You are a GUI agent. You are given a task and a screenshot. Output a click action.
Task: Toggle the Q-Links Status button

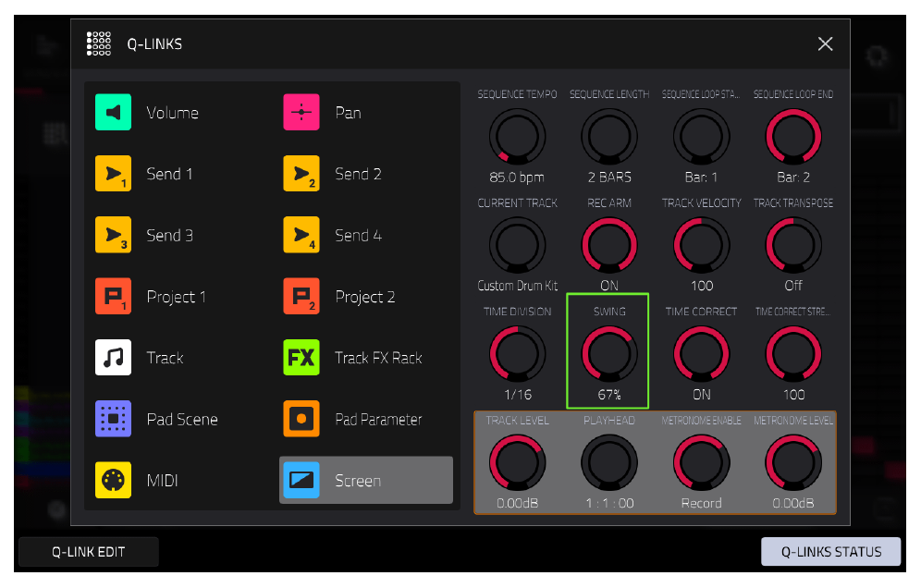pyautogui.click(x=831, y=552)
